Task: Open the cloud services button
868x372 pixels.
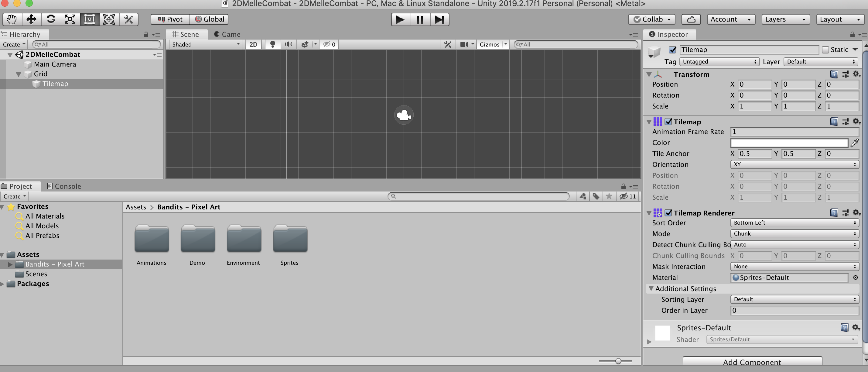Action: click(691, 19)
